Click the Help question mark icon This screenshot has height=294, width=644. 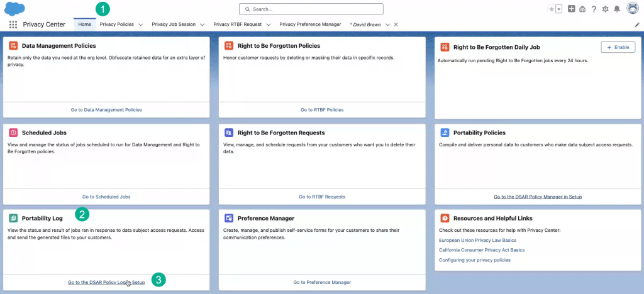[x=594, y=9]
